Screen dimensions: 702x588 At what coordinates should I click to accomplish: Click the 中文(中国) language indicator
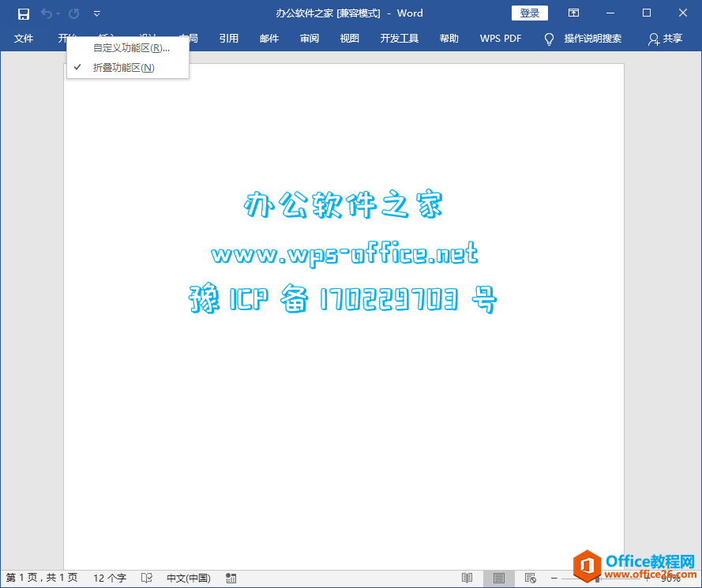189,579
